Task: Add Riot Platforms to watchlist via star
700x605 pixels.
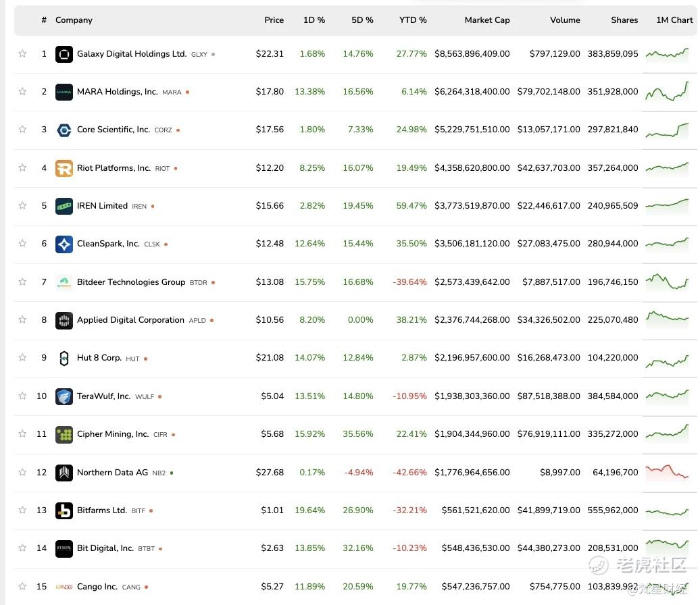Action: (22, 167)
